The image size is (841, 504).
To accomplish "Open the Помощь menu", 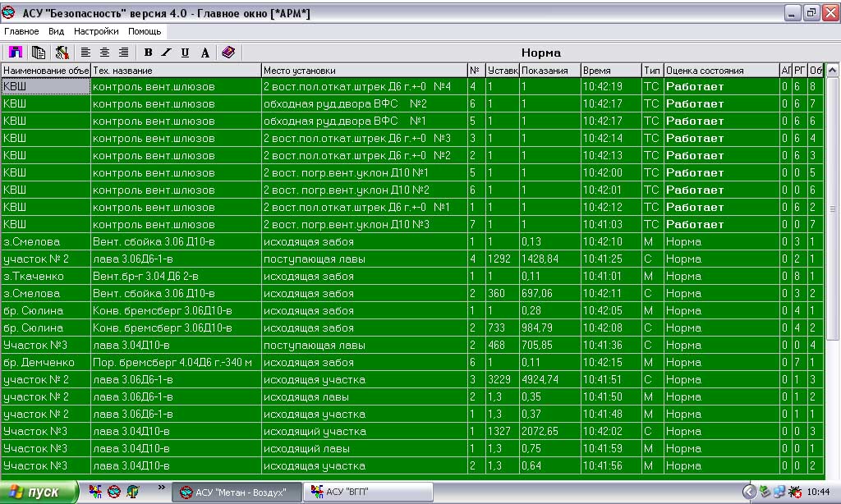I will pos(145,31).
